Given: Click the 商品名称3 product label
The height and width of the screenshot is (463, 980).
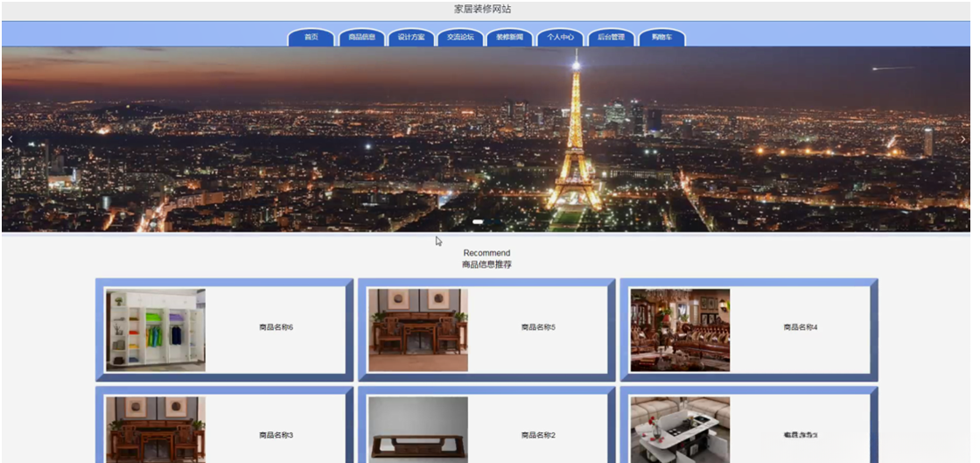Looking at the screenshot, I should [276, 436].
